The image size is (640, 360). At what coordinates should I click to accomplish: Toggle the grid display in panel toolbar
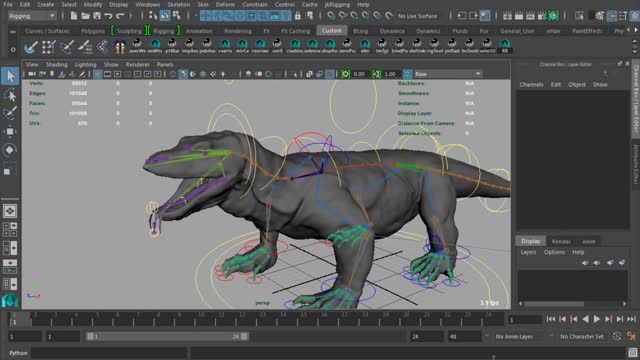pos(97,74)
